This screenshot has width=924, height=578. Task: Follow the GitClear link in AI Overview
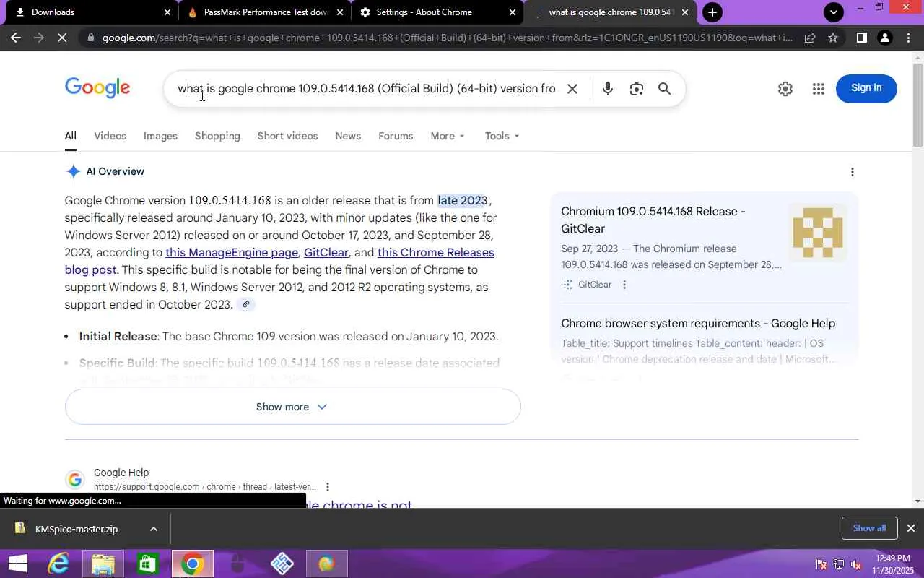point(326,253)
